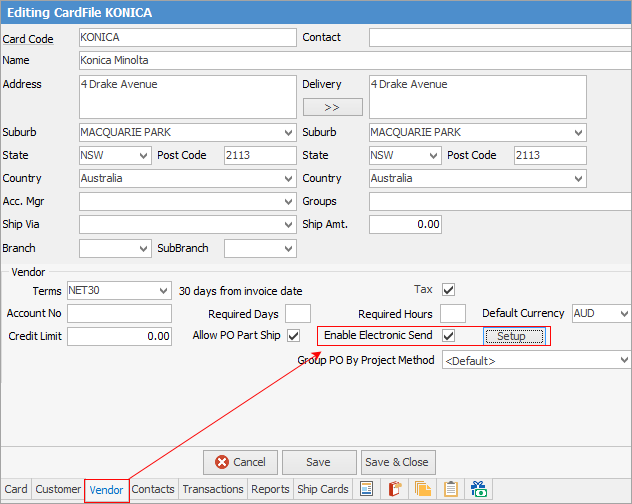Expand the Terms NET30 dropdown

[x=164, y=291]
